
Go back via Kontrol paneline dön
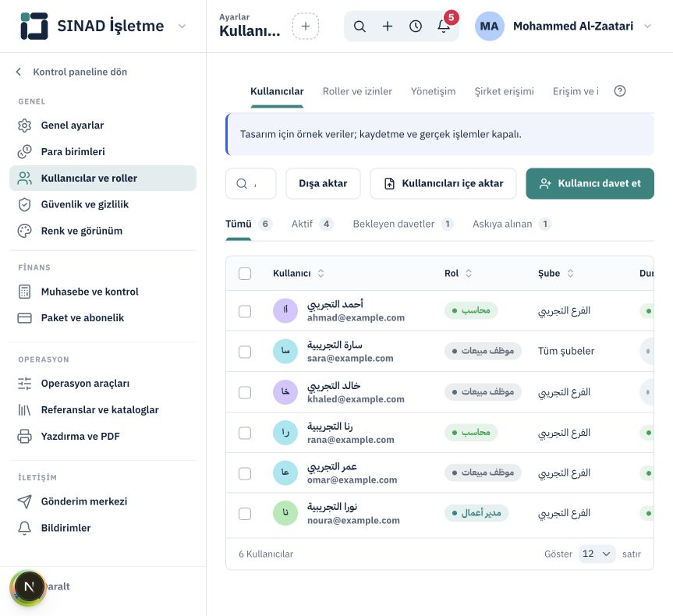(x=72, y=72)
